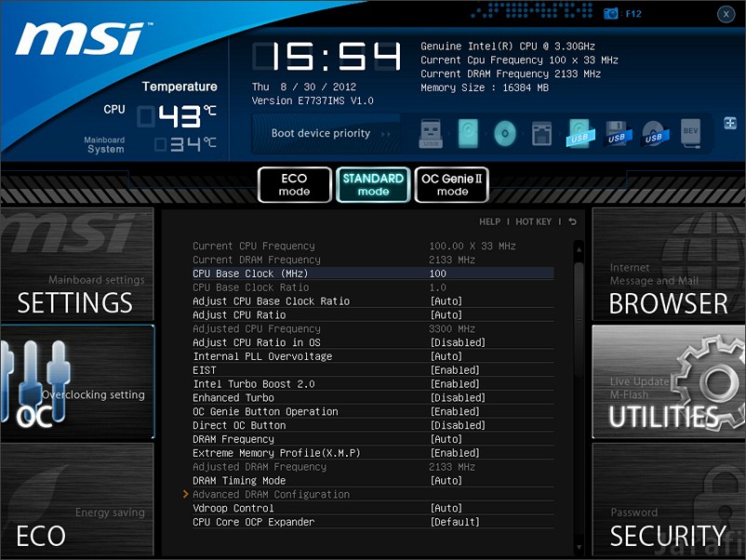The height and width of the screenshot is (560, 746).
Task: Click the OC sliders icon in left panel
Action: 35,380
